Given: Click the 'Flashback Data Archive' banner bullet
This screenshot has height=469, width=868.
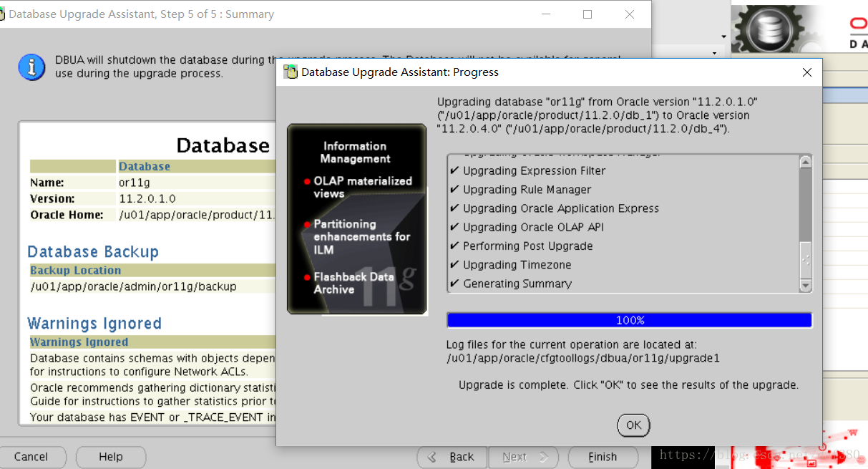Looking at the screenshot, I should coord(349,283).
